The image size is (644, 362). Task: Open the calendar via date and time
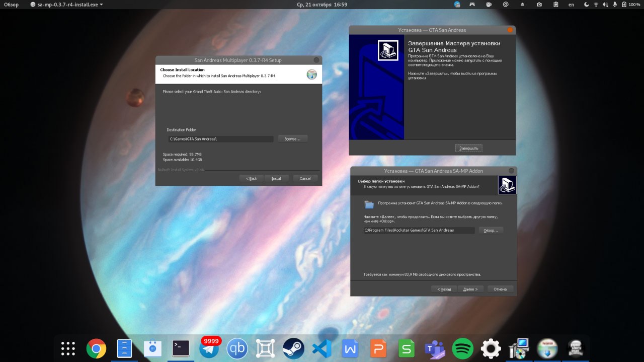tap(322, 4)
